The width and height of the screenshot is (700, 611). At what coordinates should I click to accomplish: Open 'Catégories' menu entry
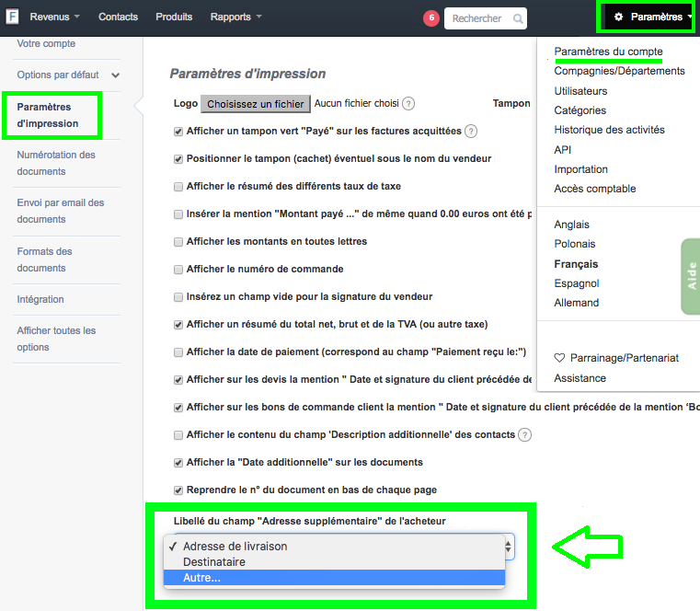580,110
